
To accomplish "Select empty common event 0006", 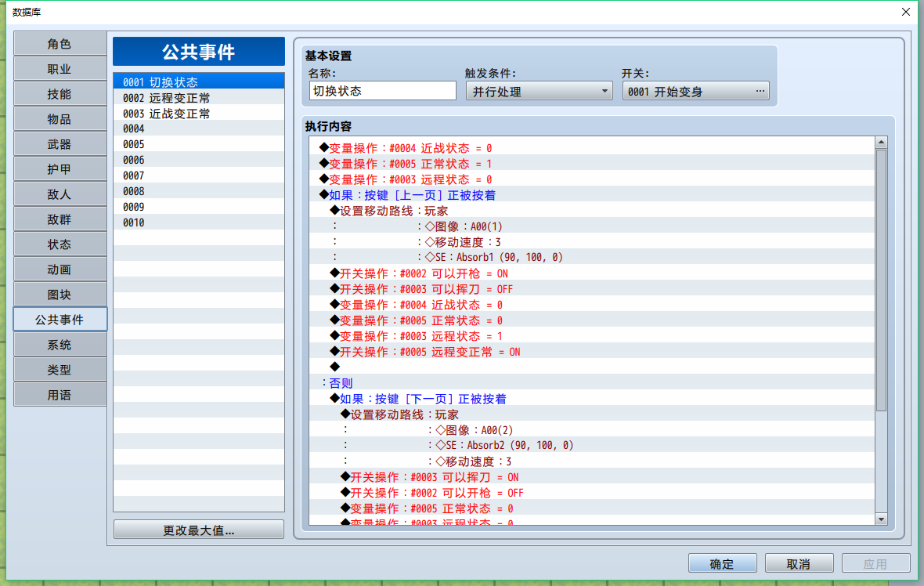I will click(x=199, y=160).
